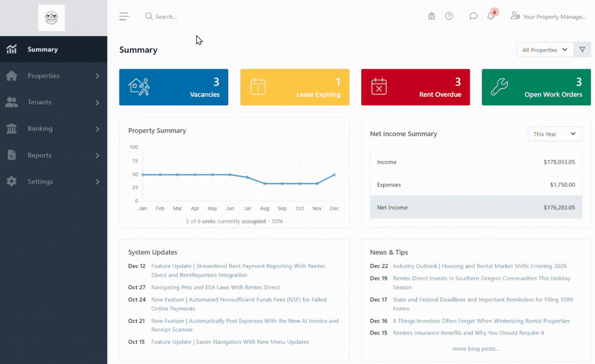Open the chat messages icon
Image resolution: width=595 pixels, height=364 pixels.
pyautogui.click(x=473, y=16)
